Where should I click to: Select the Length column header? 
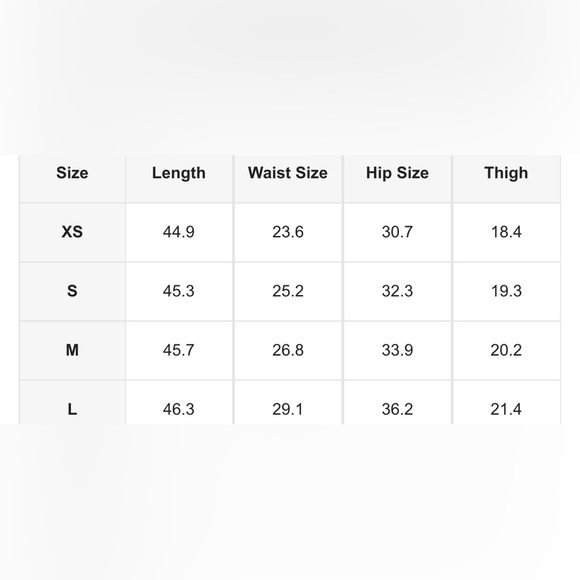click(179, 173)
